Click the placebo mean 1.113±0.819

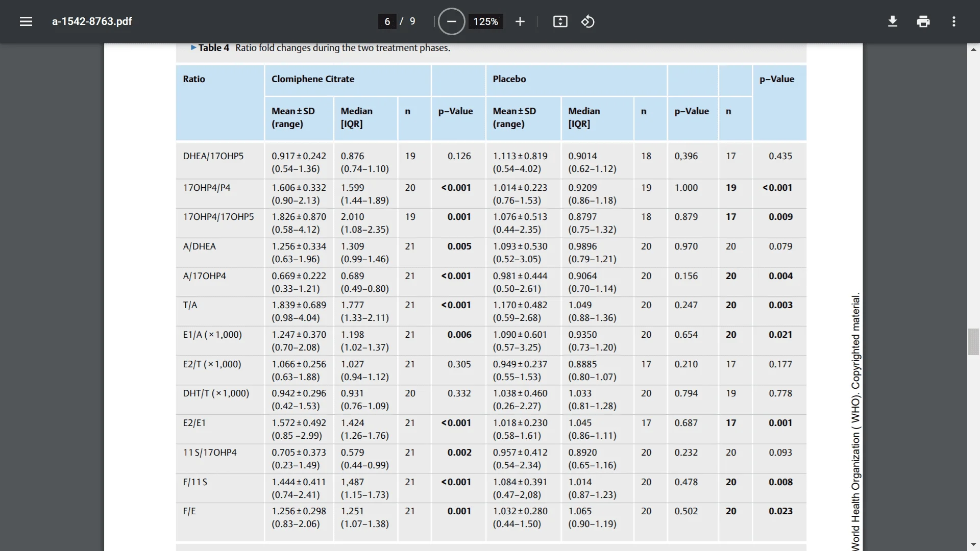pyautogui.click(x=520, y=156)
